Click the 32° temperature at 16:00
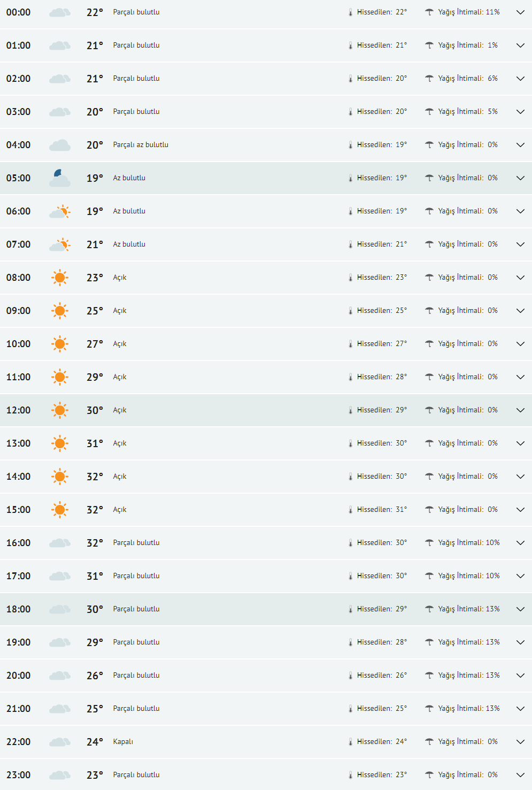Screen dimensions: 532x790 (95, 543)
